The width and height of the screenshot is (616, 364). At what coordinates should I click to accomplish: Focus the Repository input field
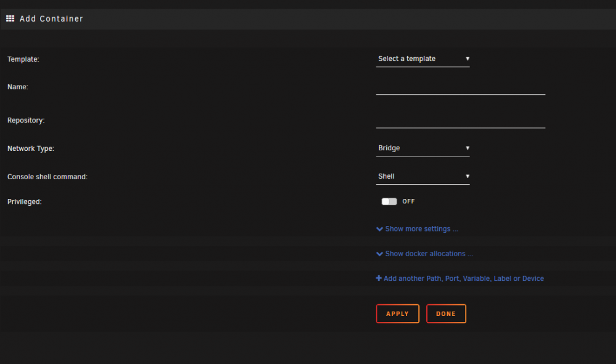(460, 121)
